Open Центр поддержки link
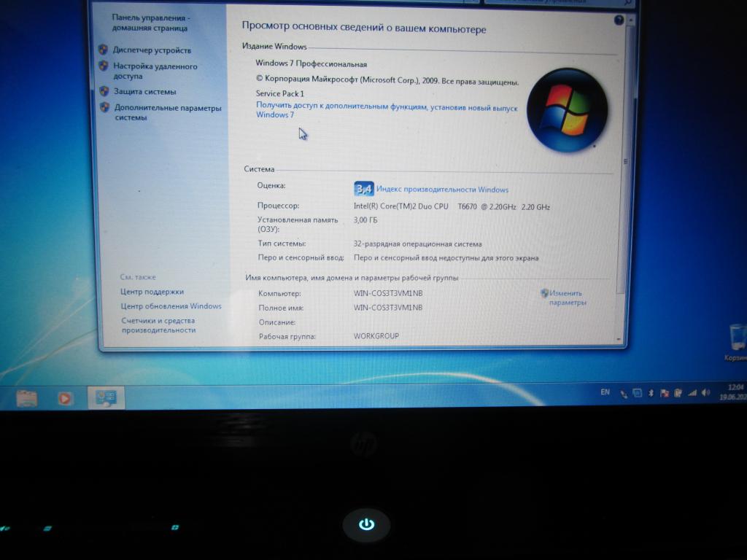 152,292
